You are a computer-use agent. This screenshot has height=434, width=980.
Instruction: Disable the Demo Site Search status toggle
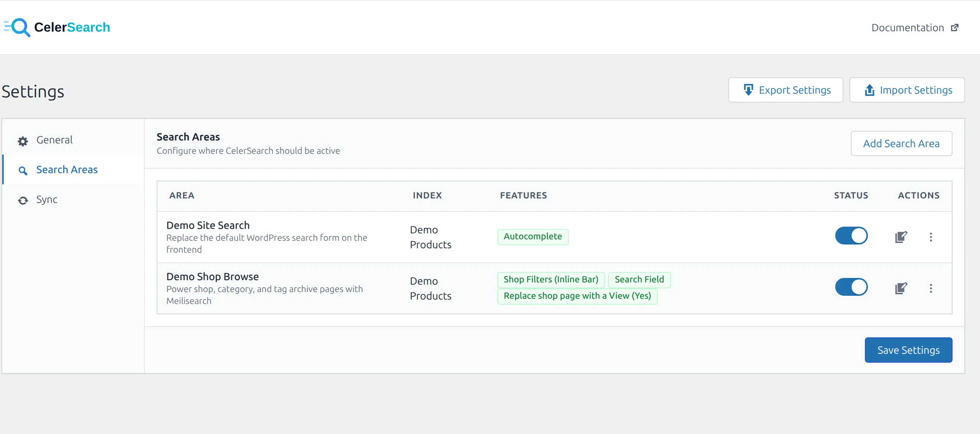click(851, 236)
